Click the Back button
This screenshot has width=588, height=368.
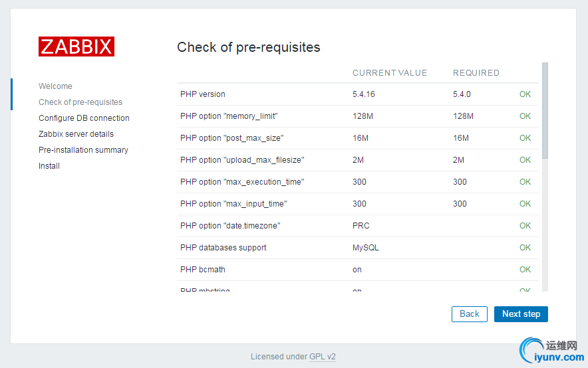469,314
